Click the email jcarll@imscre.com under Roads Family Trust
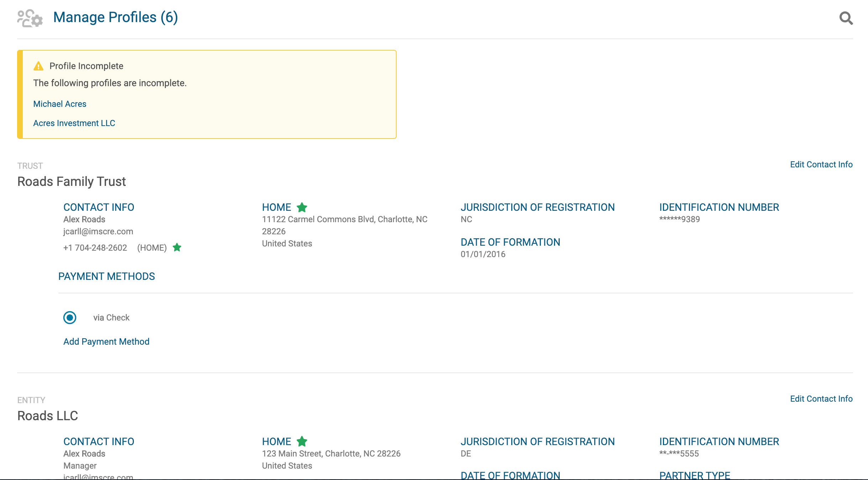This screenshot has height=480, width=868. [98, 231]
